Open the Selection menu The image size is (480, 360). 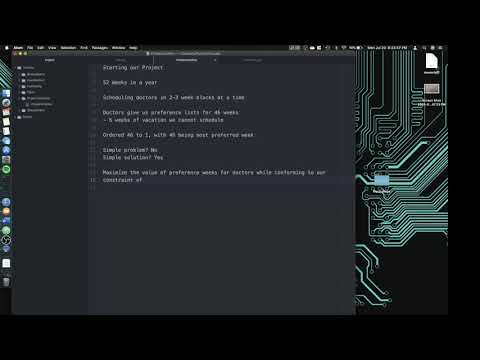pos(68,48)
